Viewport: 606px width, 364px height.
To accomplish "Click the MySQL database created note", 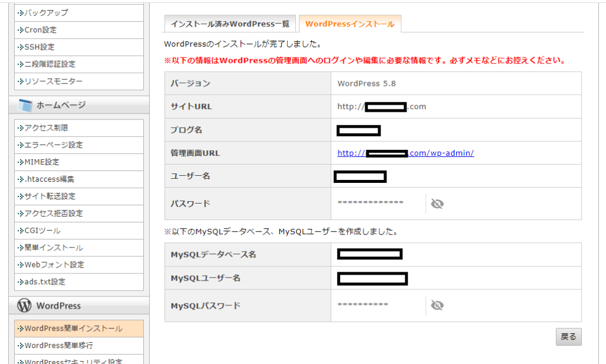I will tap(281, 232).
